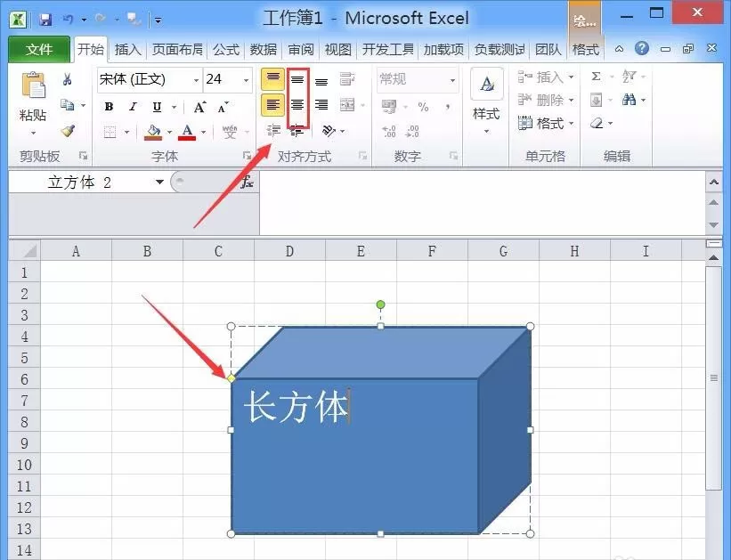Enable center text alignment
Image resolution: width=731 pixels, height=560 pixels.
pyautogui.click(x=297, y=105)
